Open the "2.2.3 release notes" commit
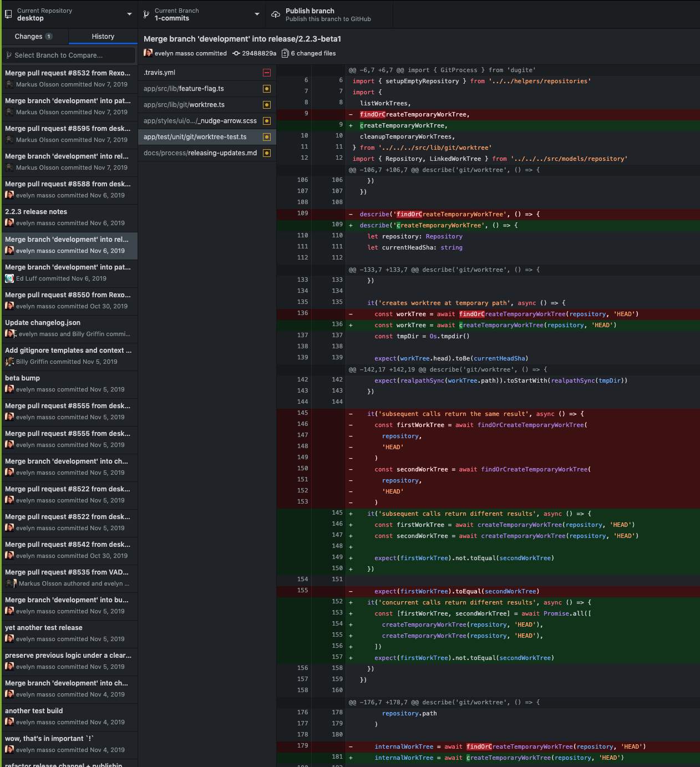This screenshot has height=767, width=700. 69,217
